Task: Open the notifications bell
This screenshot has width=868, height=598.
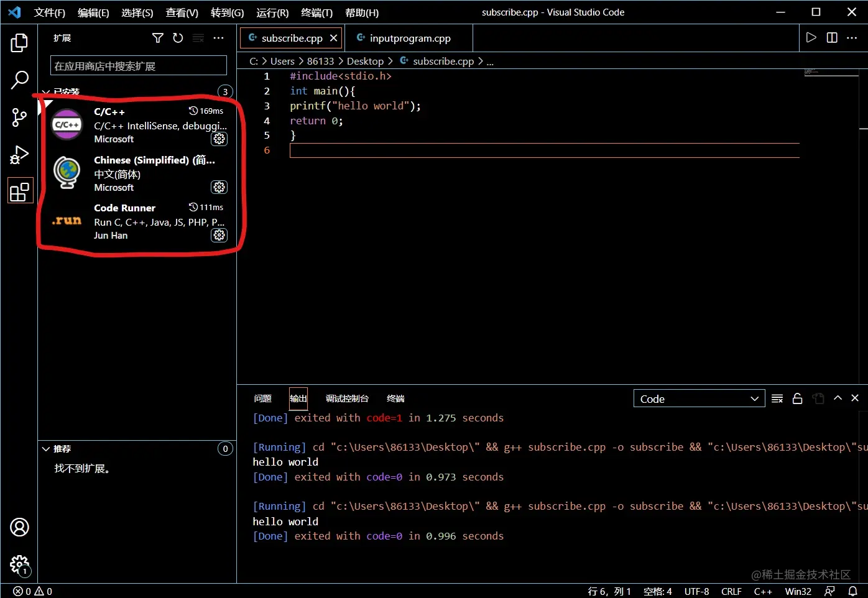Action: click(853, 591)
